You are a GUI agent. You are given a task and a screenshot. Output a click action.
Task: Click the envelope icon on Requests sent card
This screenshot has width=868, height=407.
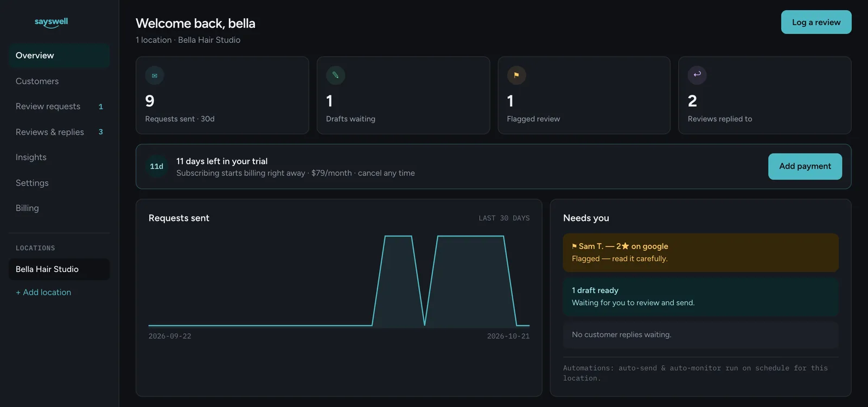(x=155, y=75)
